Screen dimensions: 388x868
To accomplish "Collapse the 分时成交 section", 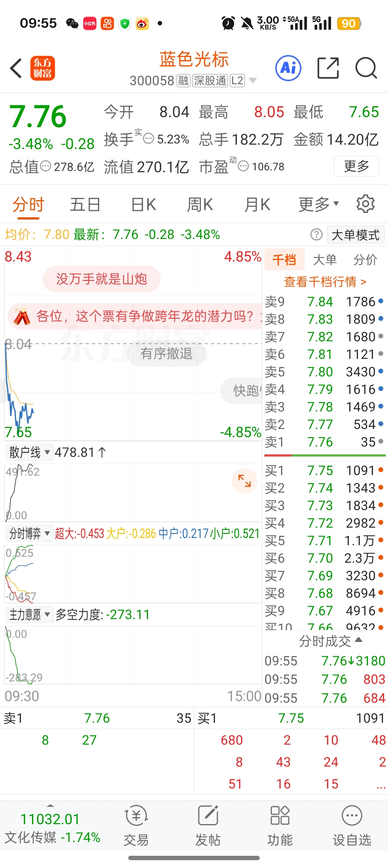I will pos(330,641).
